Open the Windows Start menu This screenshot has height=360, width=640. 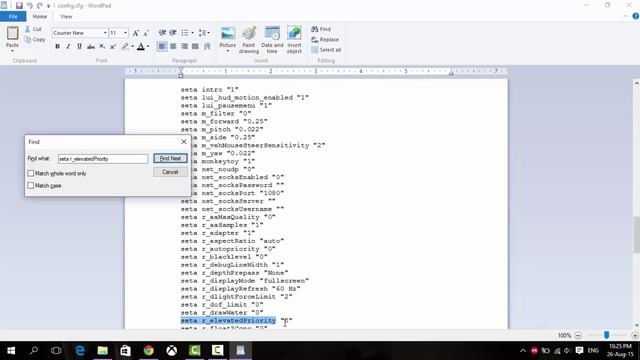(11, 351)
